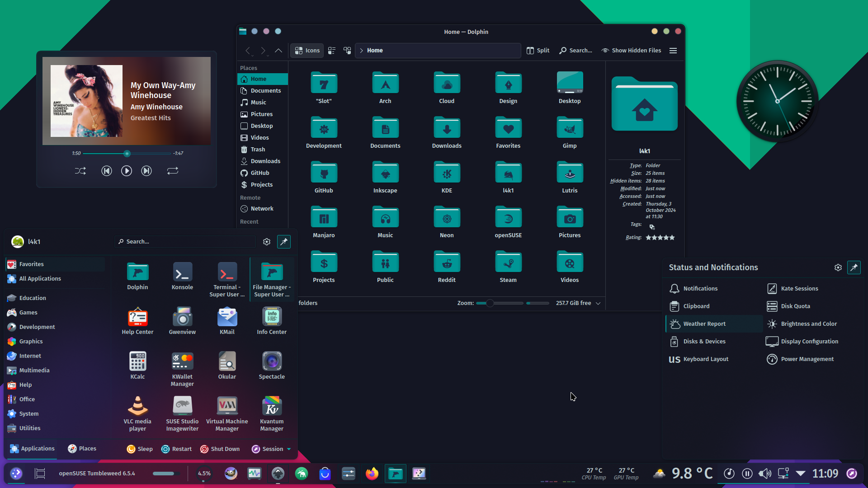This screenshot has width=868, height=488.
Task: Adjust the music player progress slider
Action: [x=127, y=154]
